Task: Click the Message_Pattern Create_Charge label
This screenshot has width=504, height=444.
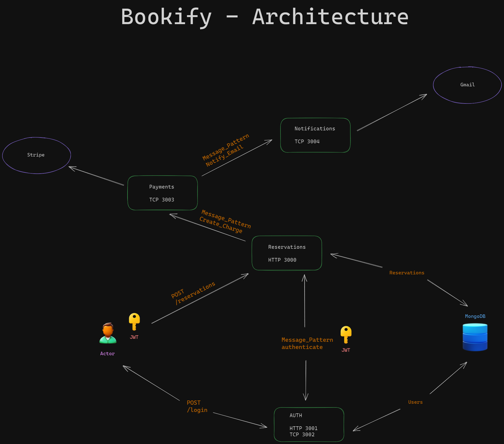Action: (x=225, y=221)
